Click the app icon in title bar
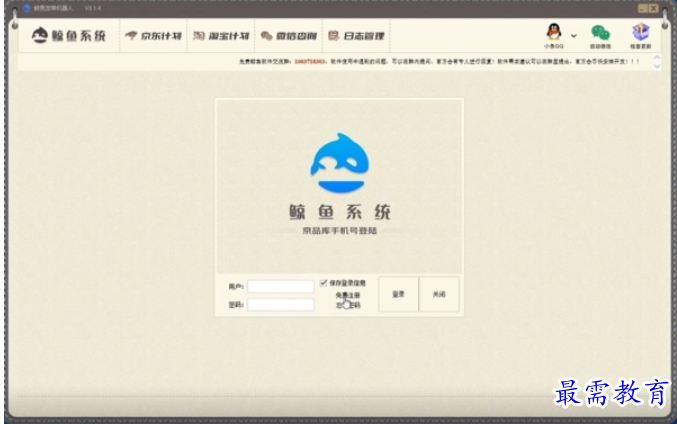The height and width of the screenshot is (424, 677). (26, 8)
